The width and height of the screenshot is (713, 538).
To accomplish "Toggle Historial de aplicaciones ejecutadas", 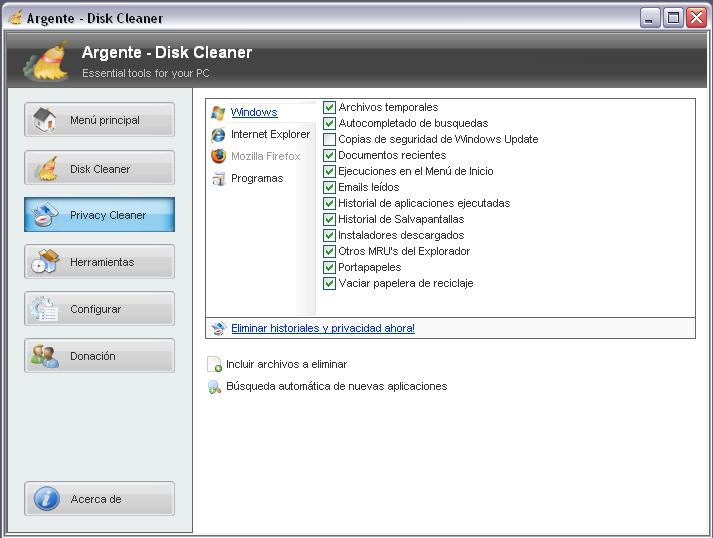I will (329, 203).
